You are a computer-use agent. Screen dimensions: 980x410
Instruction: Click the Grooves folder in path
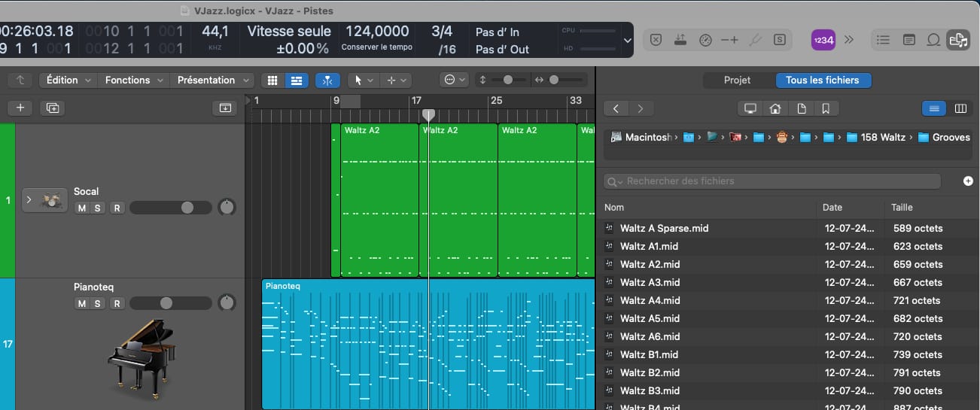click(945, 138)
